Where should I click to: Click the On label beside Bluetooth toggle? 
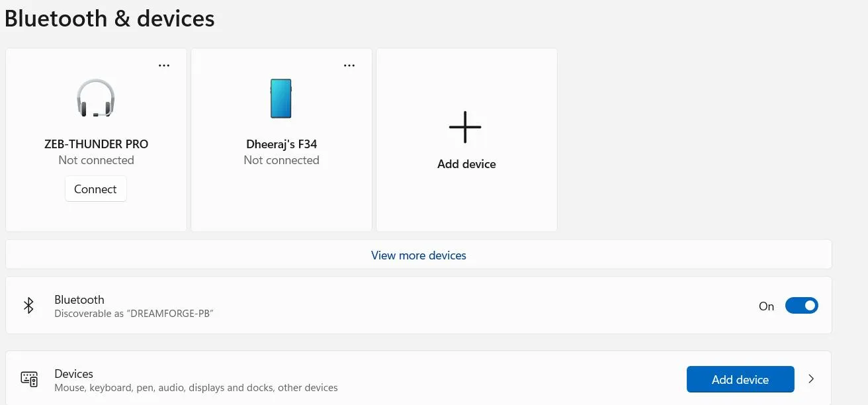[x=766, y=306]
